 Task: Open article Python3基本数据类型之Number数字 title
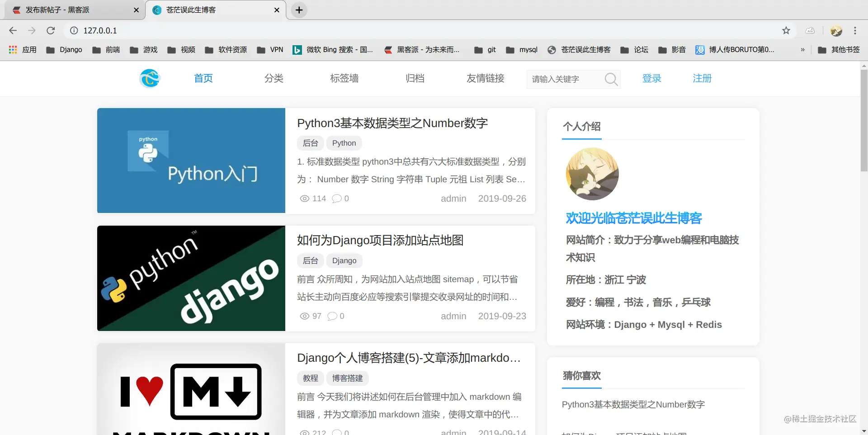click(392, 123)
